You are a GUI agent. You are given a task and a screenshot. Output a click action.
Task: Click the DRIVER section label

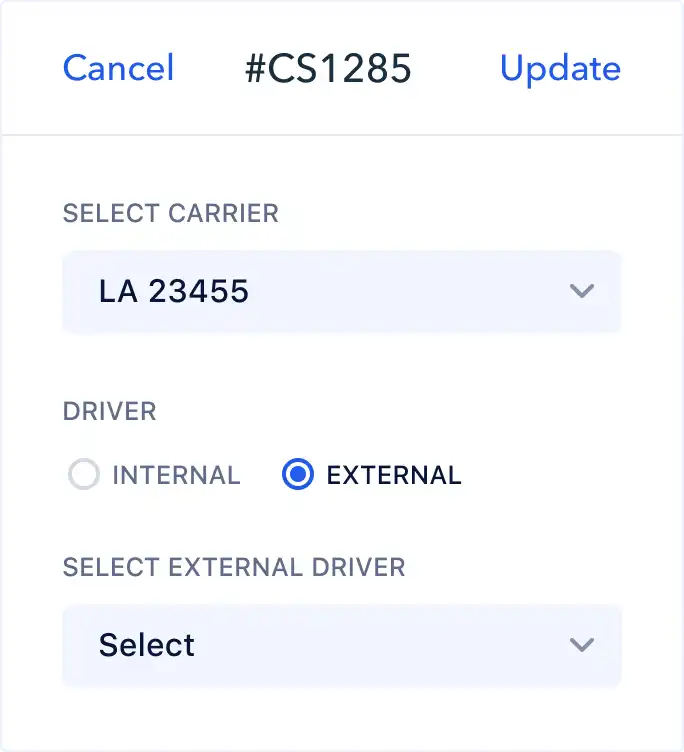109,413
